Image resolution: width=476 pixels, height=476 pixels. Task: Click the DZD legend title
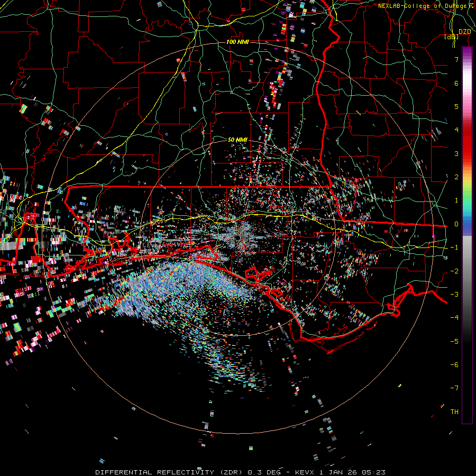[464, 32]
